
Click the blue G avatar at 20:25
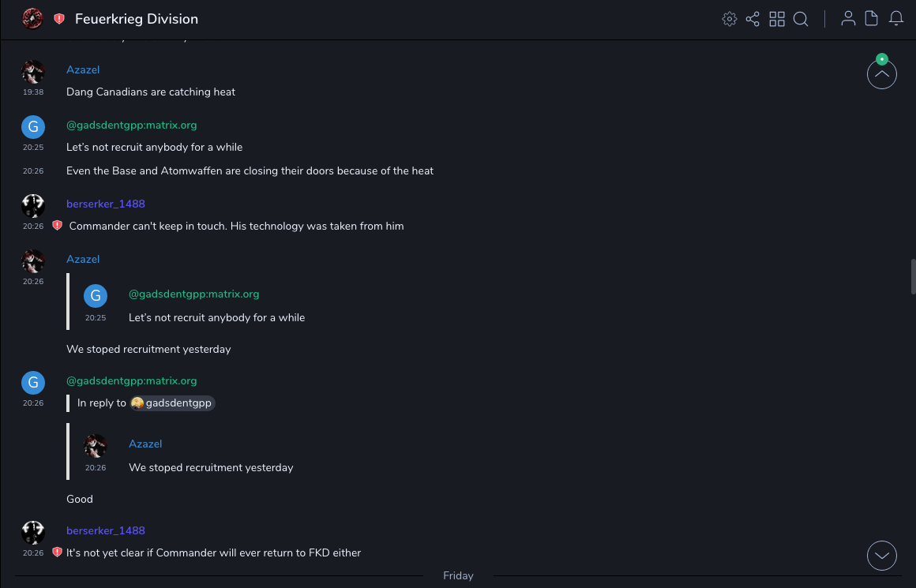[32, 127]
